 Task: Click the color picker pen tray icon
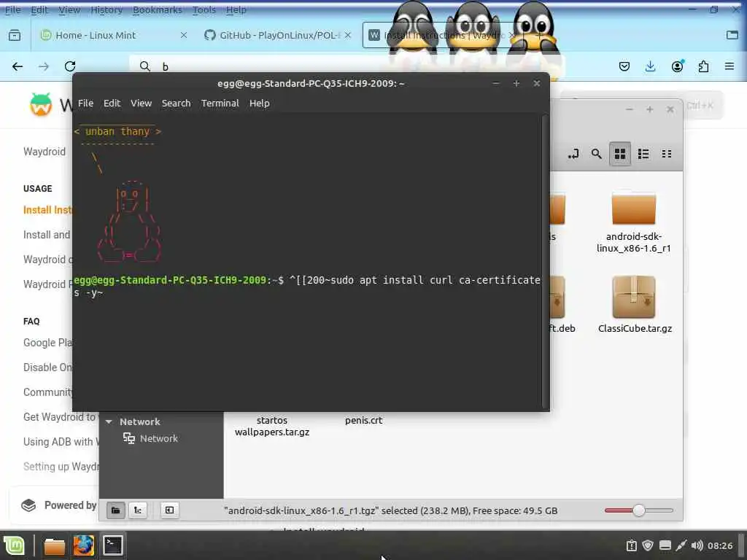tap(681, 545)
